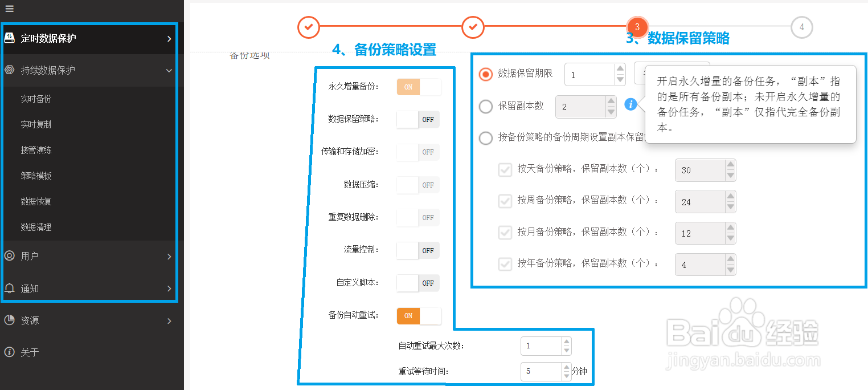Screen dimensions: 868x390
Task: Expand 用户 menu chevron
Action: pos(169,257)
